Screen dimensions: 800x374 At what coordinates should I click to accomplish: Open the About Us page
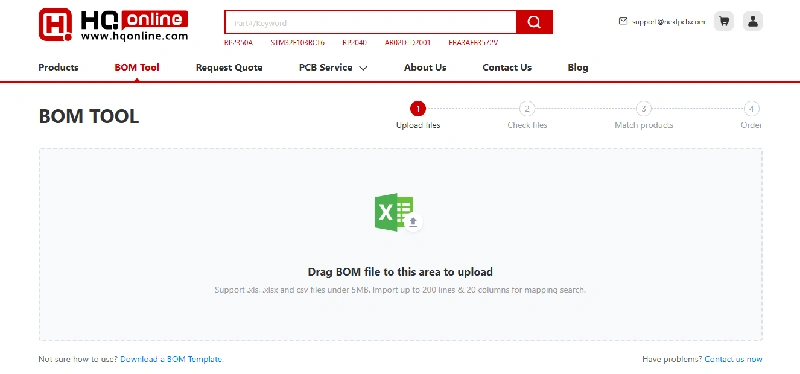click(425, 67)
